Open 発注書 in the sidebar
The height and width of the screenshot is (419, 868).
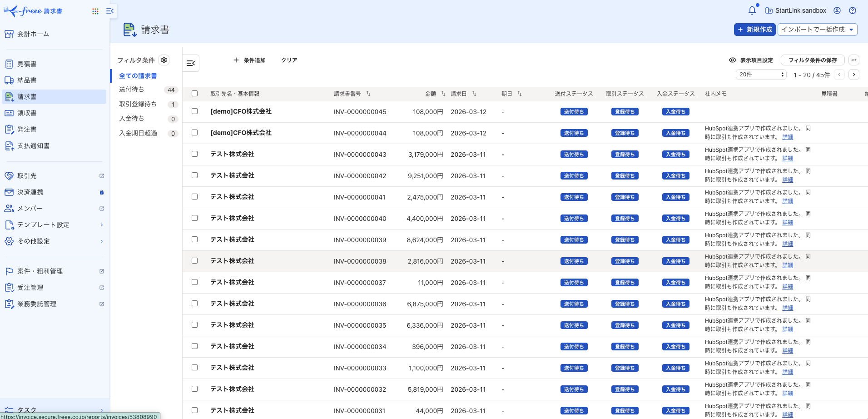point(55,130)
